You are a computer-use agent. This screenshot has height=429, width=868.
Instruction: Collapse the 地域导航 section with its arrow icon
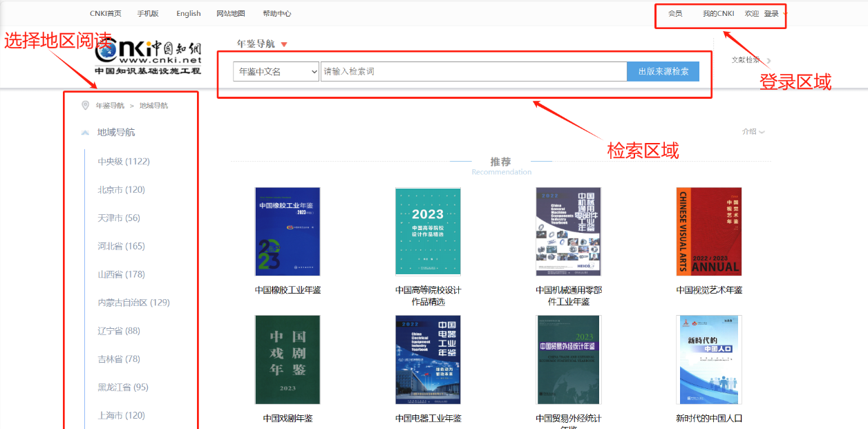pos(86,133)
